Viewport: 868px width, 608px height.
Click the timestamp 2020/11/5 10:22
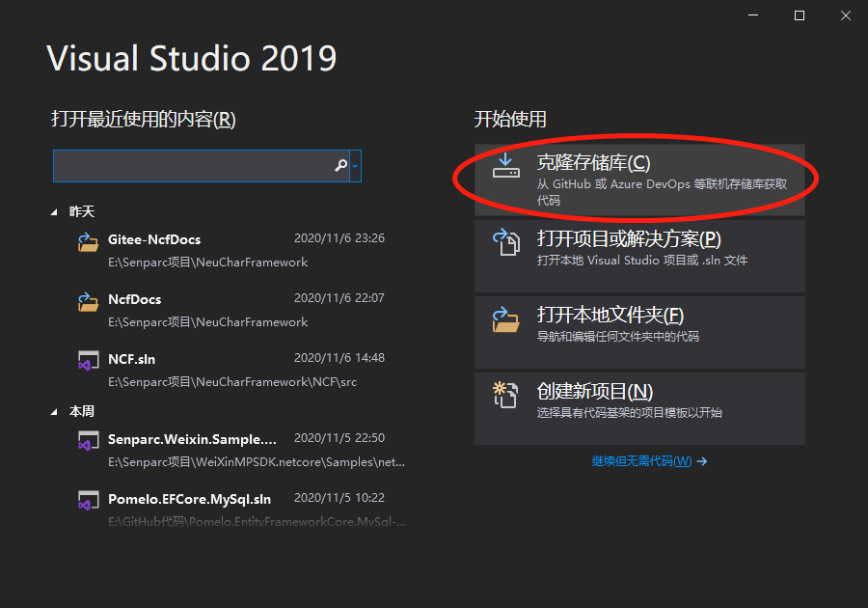click(x=339, y=498)
